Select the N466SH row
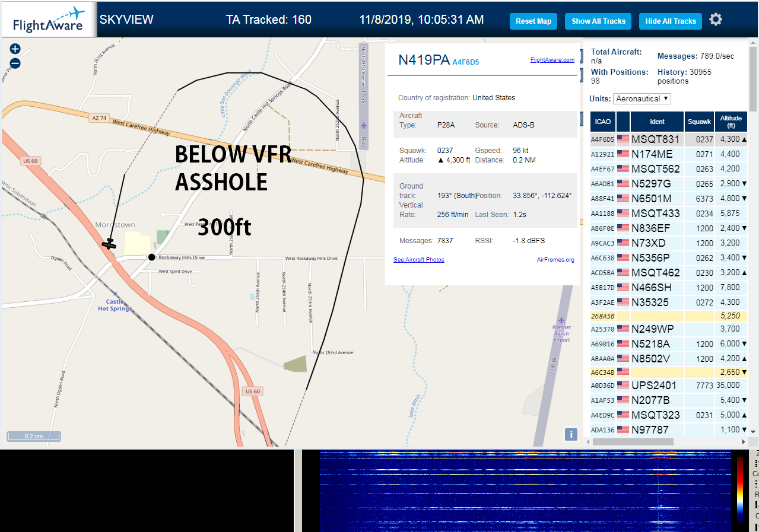This screenshot has height=532, width=759. pyautogui.click(x=669, y=288)
